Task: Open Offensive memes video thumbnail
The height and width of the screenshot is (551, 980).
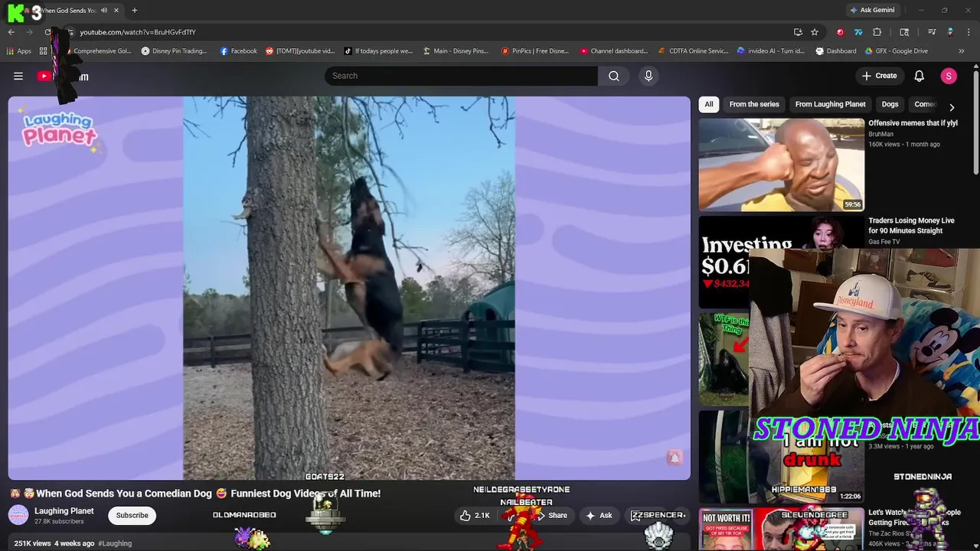Action: (x=781, y=165)
